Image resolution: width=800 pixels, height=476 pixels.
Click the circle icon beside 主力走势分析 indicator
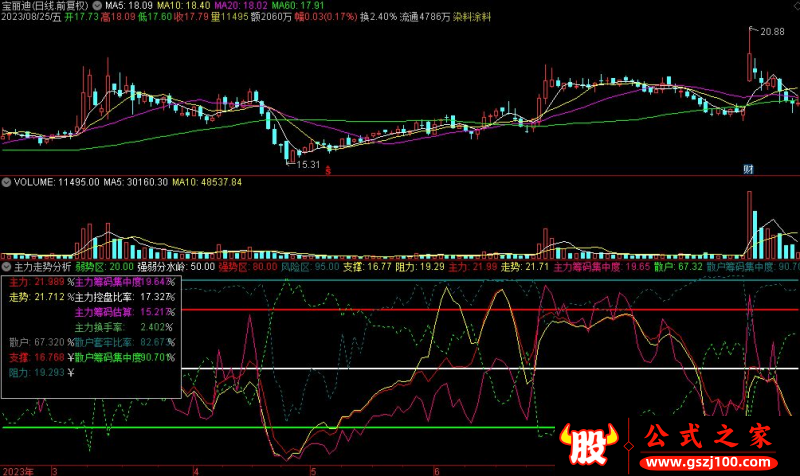[x=6, y=267]
